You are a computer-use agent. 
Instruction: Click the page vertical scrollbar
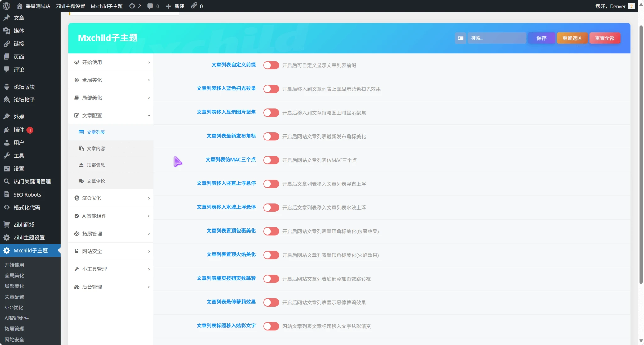[x=641, y=154]
